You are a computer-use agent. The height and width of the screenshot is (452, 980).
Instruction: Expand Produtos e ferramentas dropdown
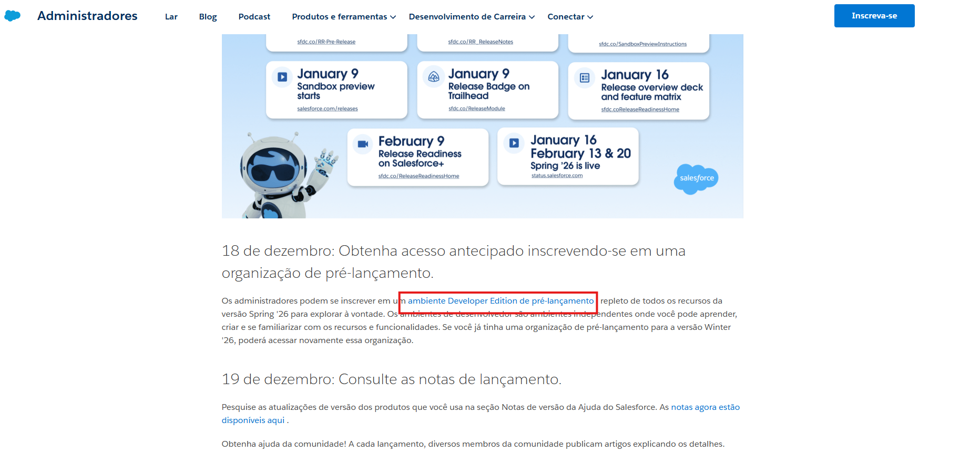click(x=344, y=17)
